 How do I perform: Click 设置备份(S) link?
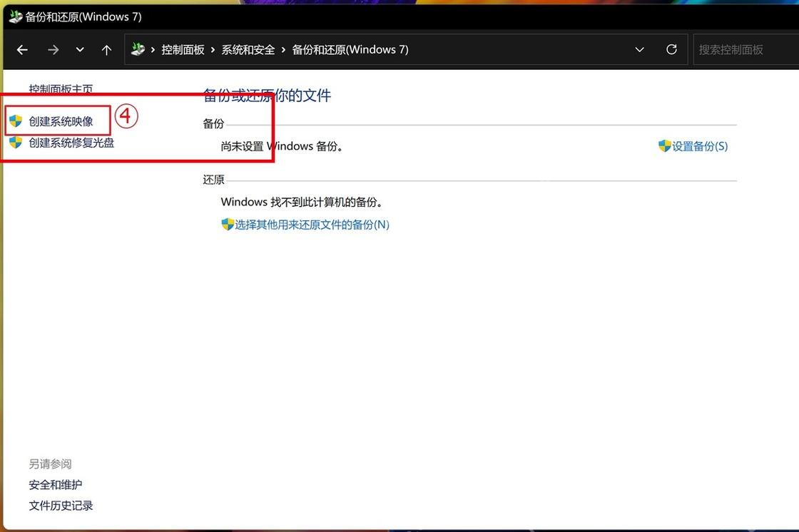tap(700, 146)
